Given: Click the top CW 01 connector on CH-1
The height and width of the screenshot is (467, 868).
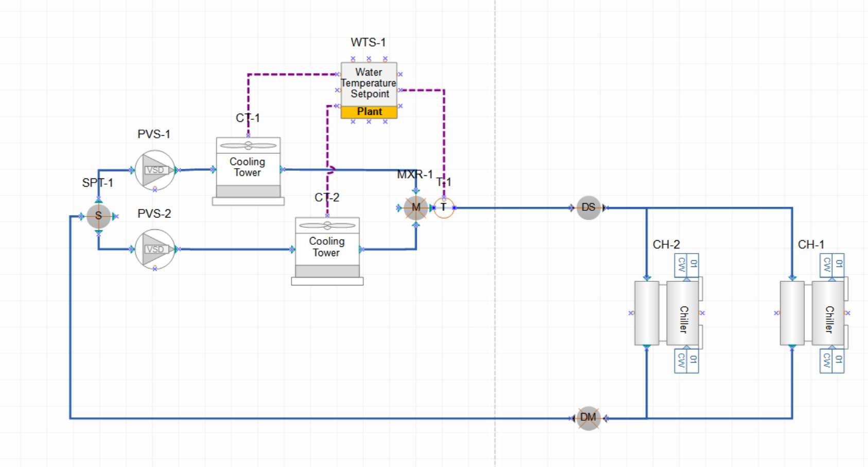Looking at the screenshot, I should [x=831, y=265].
